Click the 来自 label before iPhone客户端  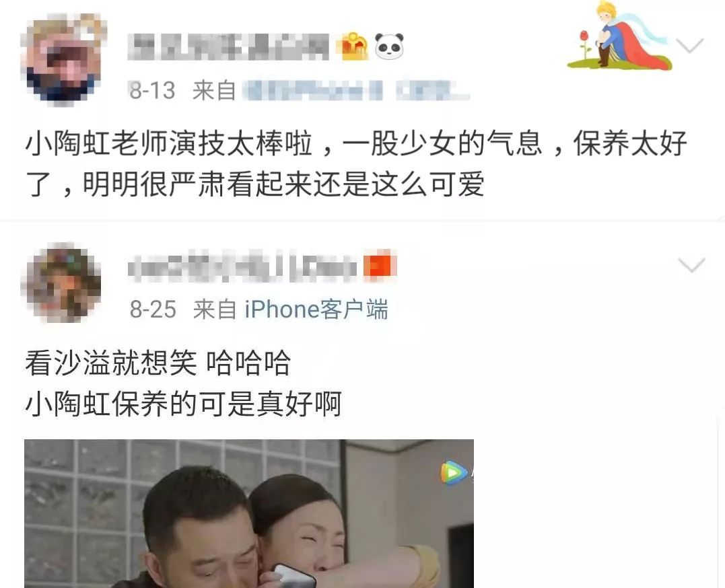(215, 309)
